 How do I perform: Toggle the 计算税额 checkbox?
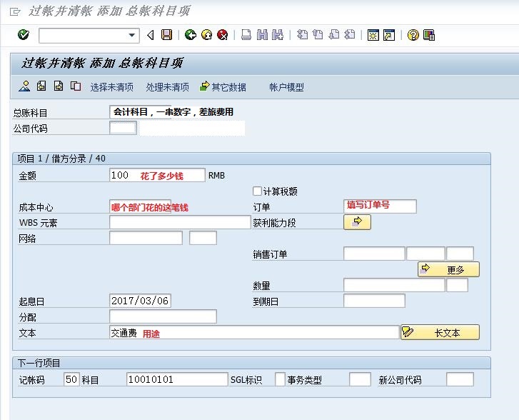pos(257,191)
